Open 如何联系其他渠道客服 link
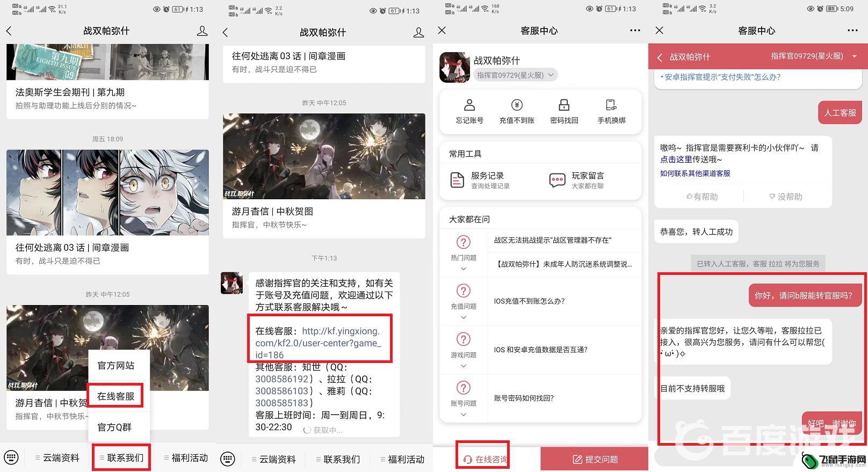868x472 pixels. [695, 173]
